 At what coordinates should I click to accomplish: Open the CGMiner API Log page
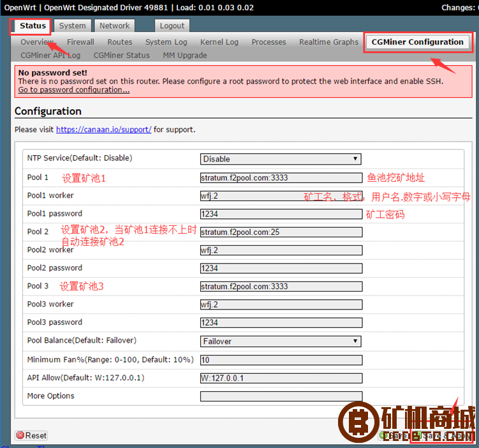click(50, 56)
